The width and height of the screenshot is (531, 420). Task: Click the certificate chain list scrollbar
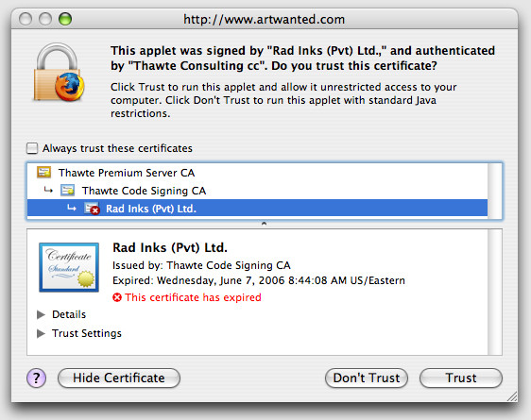[494, 191]
